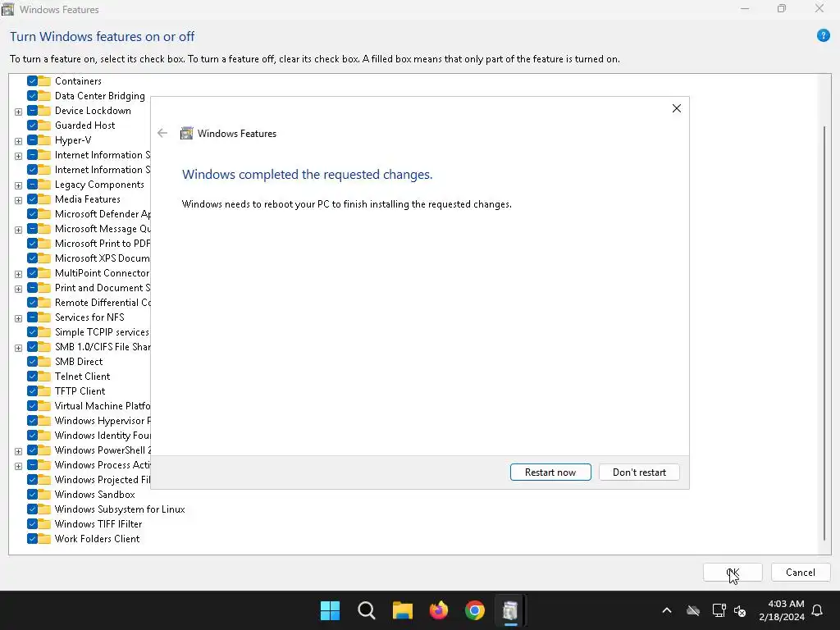
Task: Uncheck the Work Folders Client checkbox
Action: (32, 538)
